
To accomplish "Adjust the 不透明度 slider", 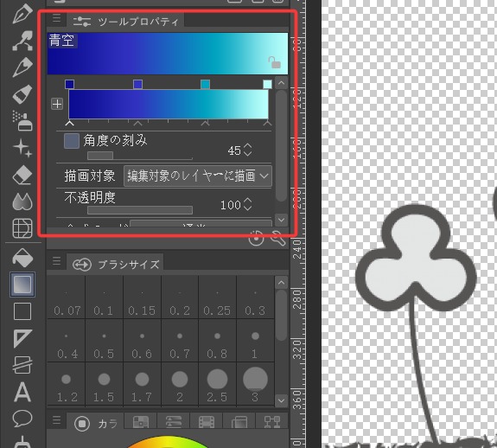I will tap(140, 210).
